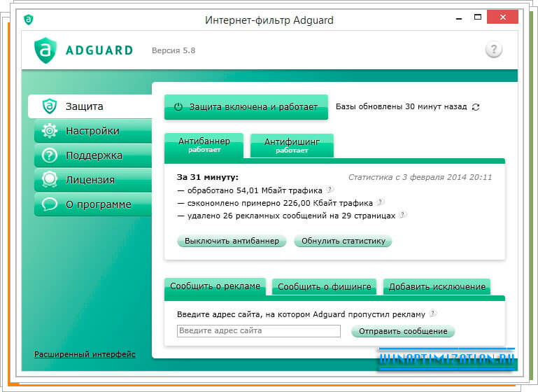Click badge icon next to Лицензия
The image size is (538, 392).
(50, 179)
